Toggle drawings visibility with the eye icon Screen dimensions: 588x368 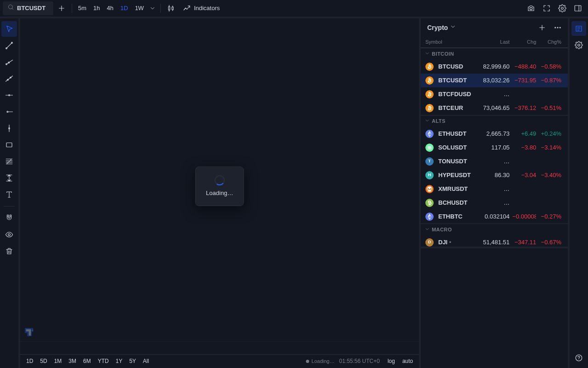9,235
